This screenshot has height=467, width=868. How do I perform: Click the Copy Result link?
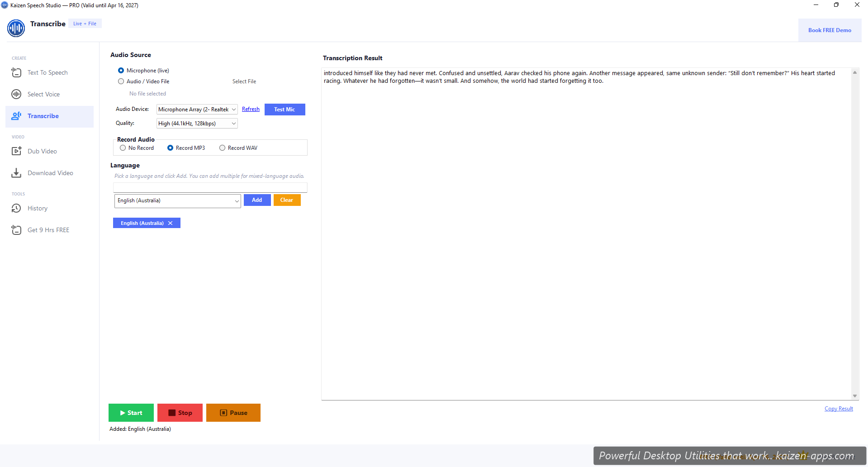838,408
